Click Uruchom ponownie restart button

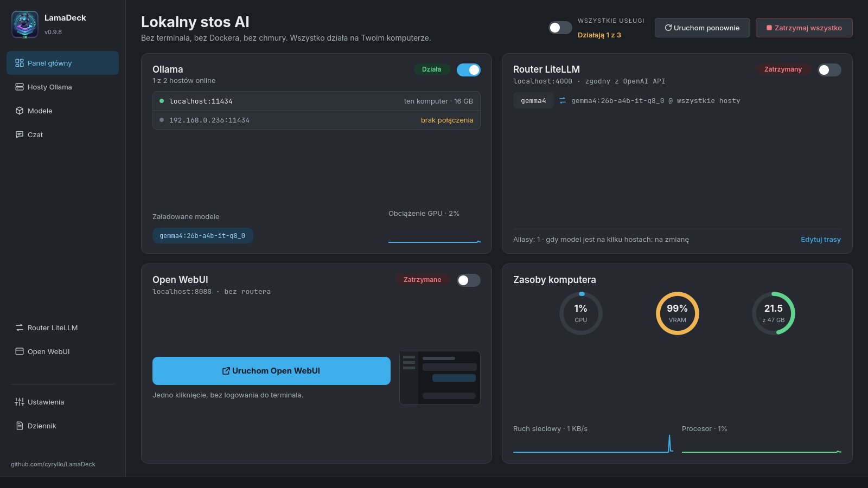[x=703, y=28]
